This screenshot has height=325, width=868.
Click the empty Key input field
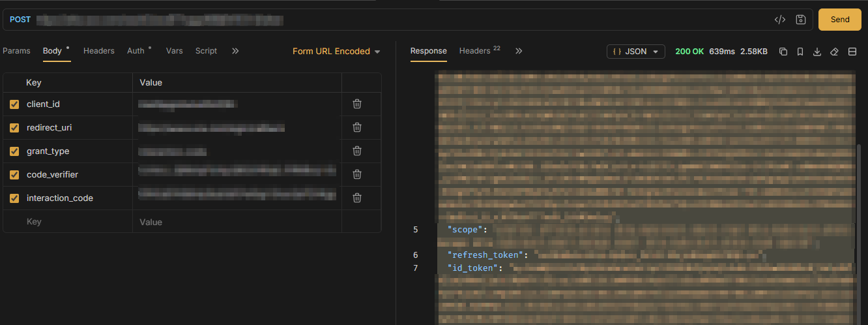68,222
